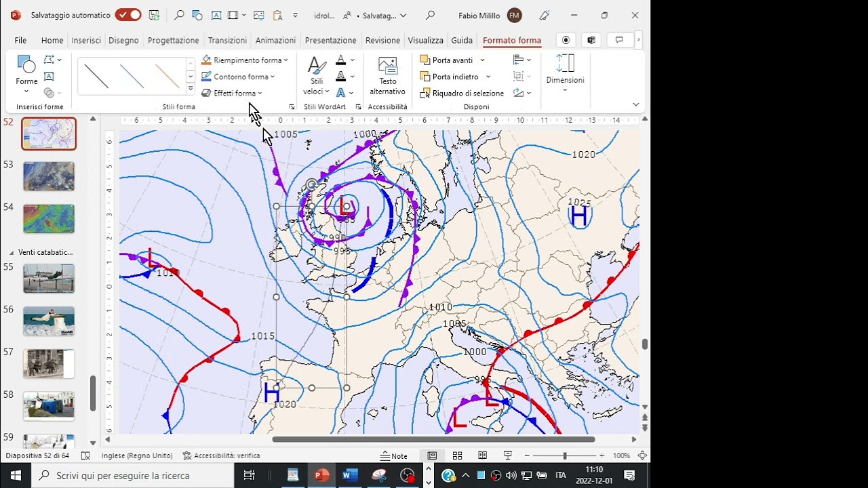Switch to the Home tab
Image resolution: width=868 pixels, height=488 pixels.
(x=52, y=40)
